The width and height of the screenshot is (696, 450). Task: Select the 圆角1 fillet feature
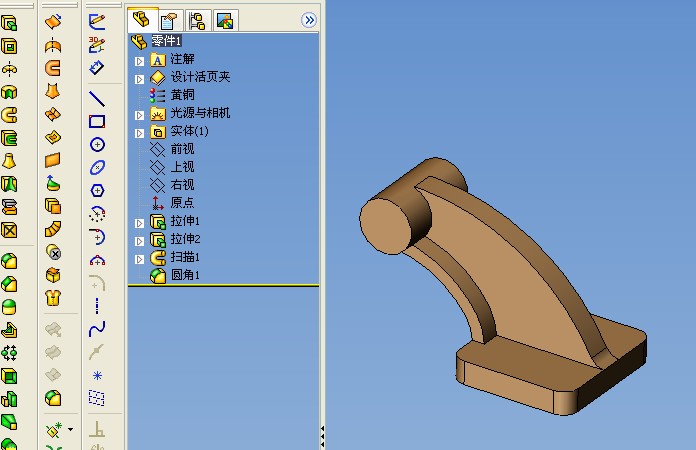[185, 275]
